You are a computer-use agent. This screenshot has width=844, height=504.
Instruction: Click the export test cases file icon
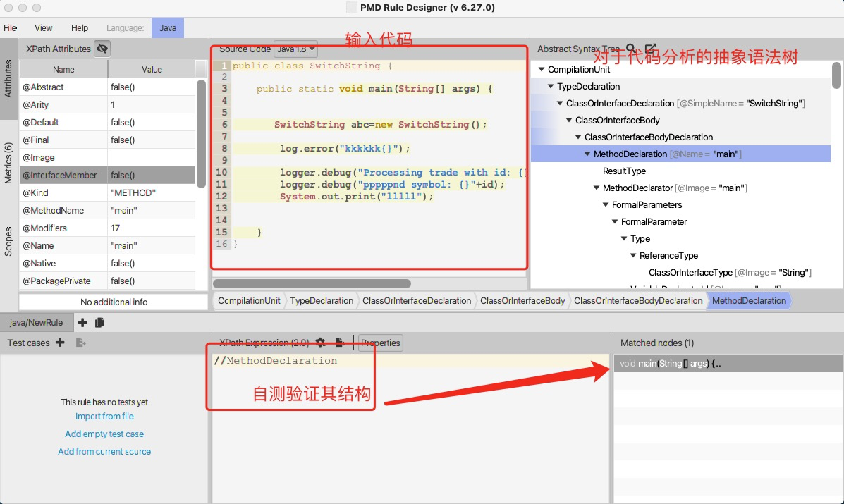coord(78,343)
